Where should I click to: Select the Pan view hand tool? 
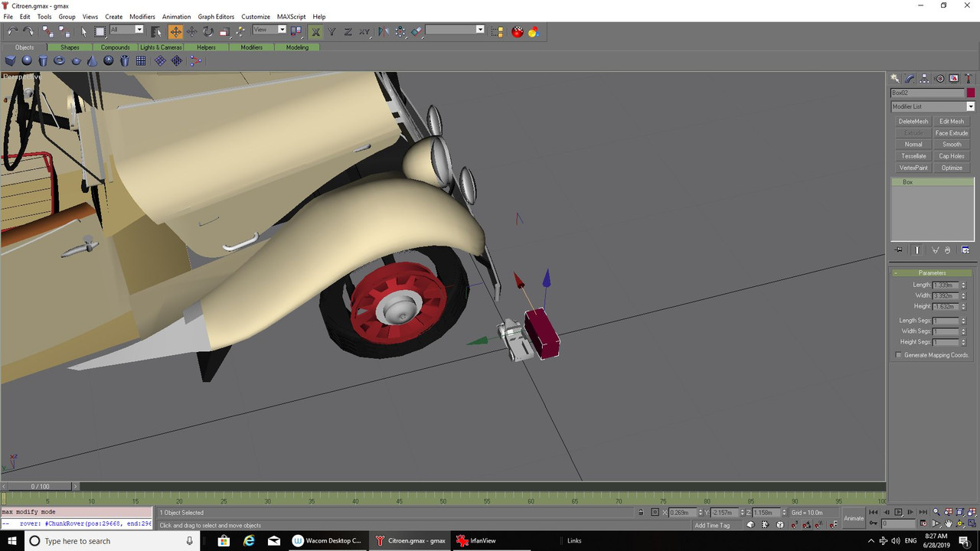pos(949,524)
